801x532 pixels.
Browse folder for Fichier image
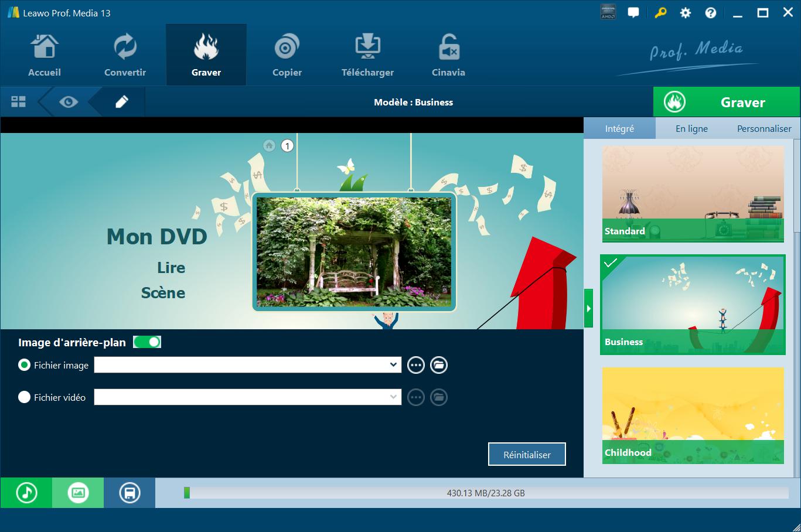tap(438, 365)
